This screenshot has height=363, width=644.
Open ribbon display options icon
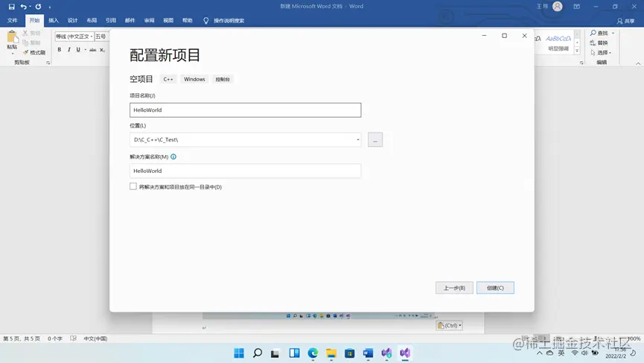(x=577, y=7)
